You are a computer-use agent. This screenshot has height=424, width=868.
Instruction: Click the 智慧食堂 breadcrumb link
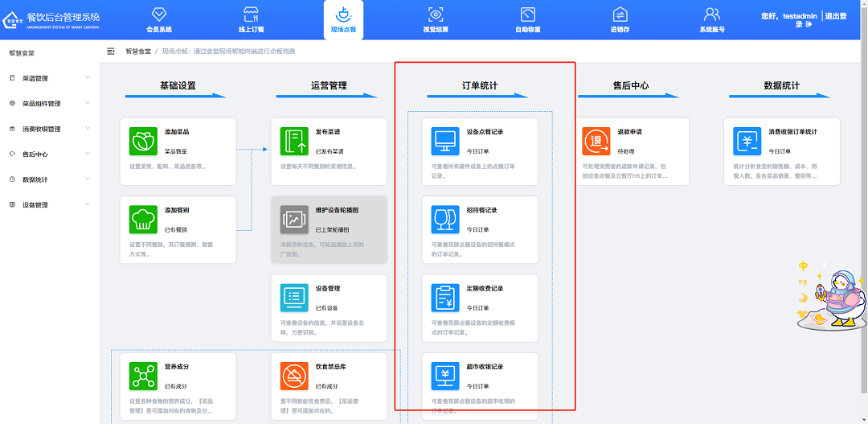[x=137, y=51]
